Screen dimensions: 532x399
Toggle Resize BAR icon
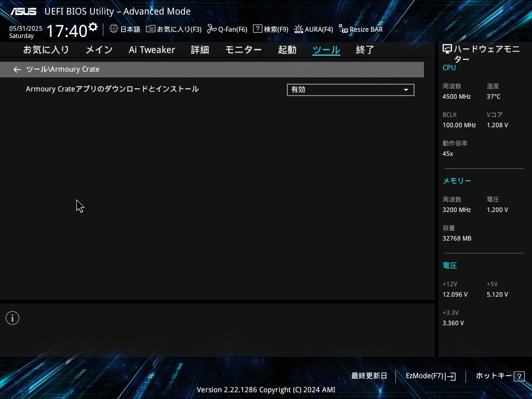tap(343, 29)
